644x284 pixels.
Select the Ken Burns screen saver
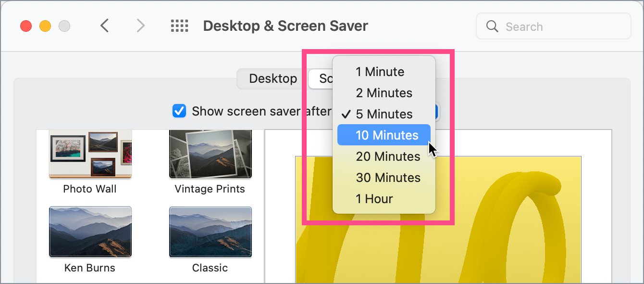point(90,232)
